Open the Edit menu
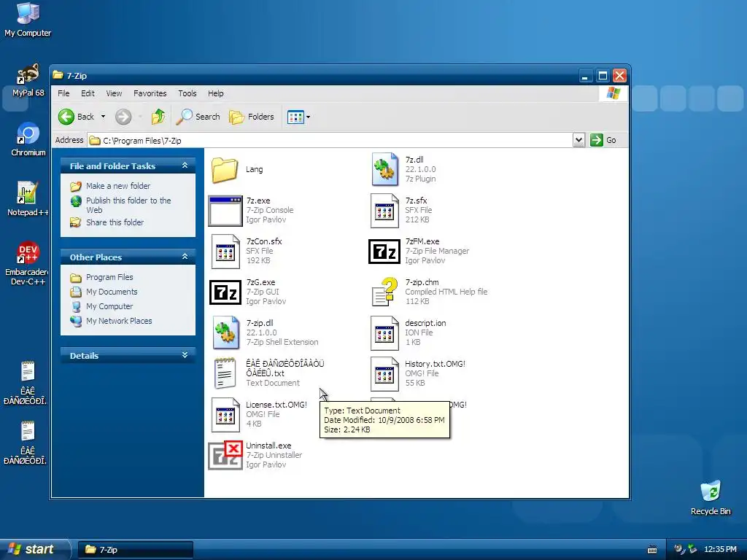Image resolution: width=747 pixels, height=560 pixels. (x=88, y=93)
